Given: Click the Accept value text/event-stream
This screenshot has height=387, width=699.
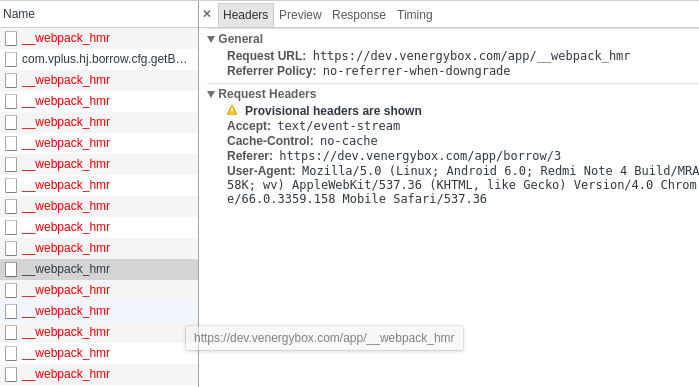Looking at the screenshot, I should (x=339, y=126).
